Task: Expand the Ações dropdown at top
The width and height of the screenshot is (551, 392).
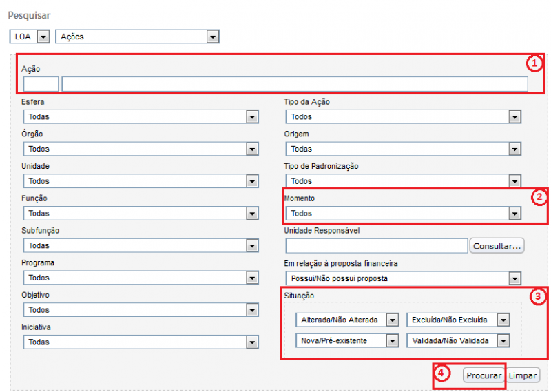Action: 136,37
